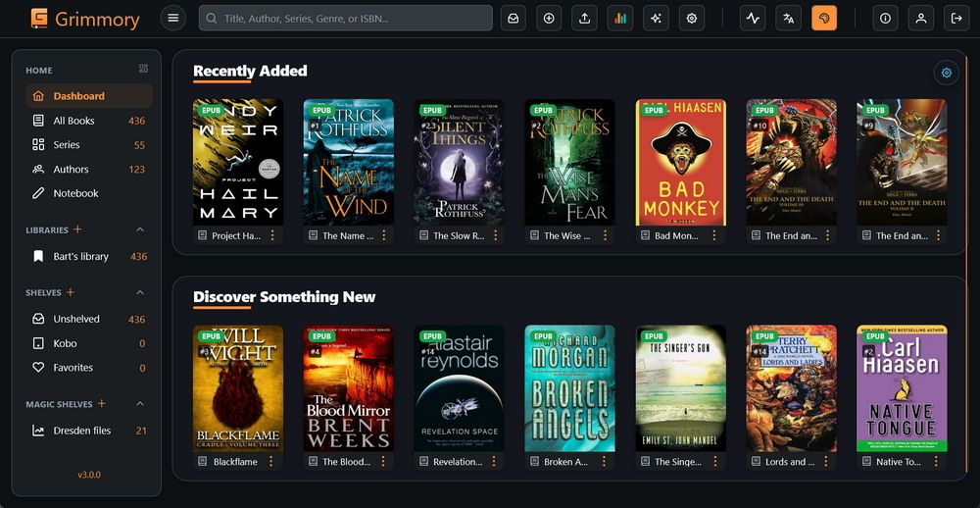980x508 pixels.
Task: Click the Grimmory logo
Action: (x=85, y=19)
